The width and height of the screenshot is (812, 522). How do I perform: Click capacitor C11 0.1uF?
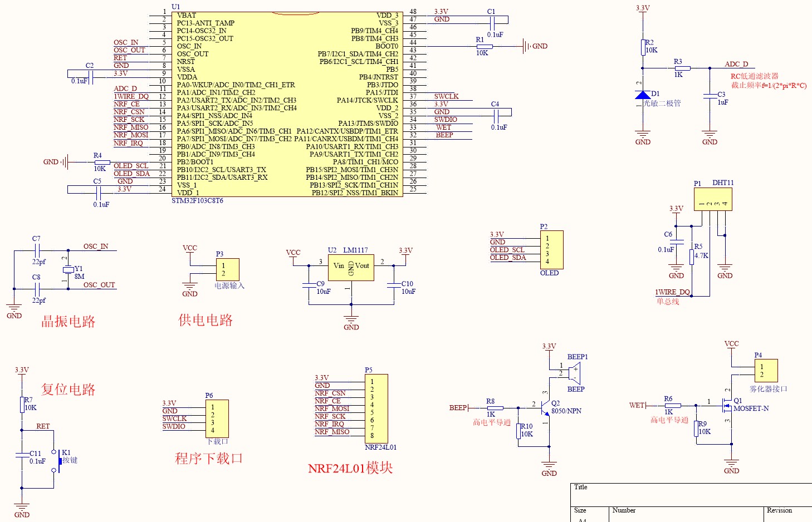click(x=22, y=455)
